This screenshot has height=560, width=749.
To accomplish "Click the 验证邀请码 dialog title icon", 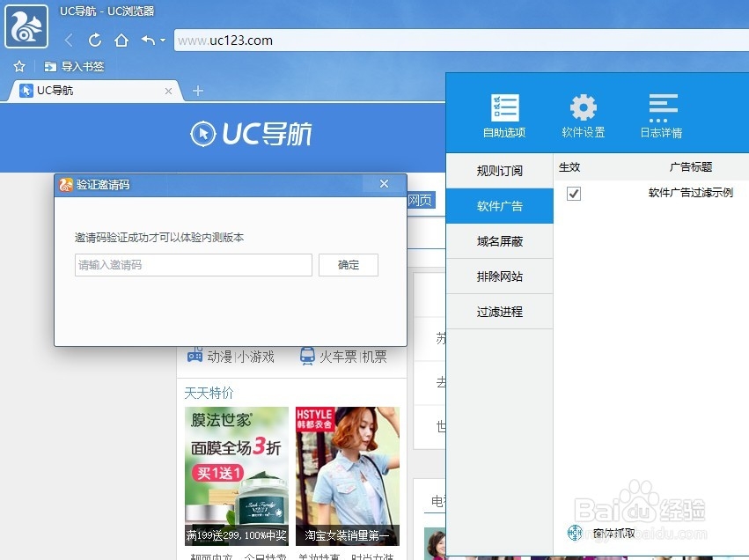I will pos(66,185).
